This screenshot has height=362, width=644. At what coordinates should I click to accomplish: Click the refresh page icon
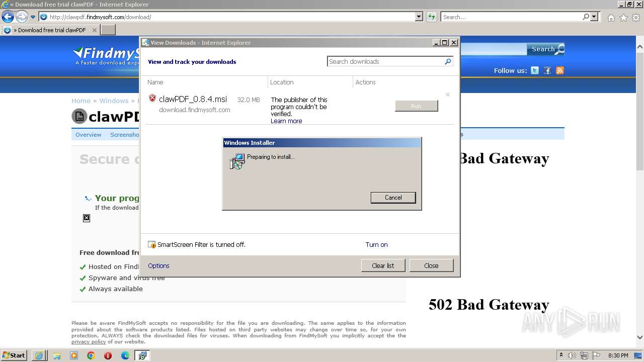point(431,17)
